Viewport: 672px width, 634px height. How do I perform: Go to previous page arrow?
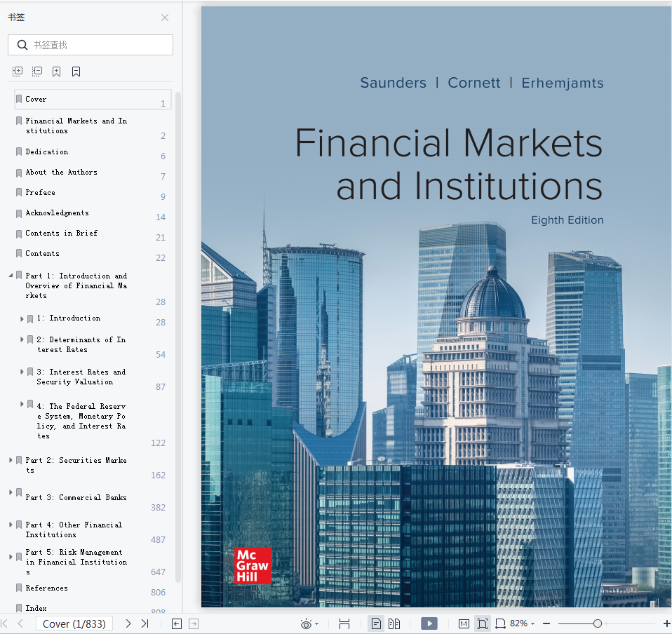coord(20,623)
